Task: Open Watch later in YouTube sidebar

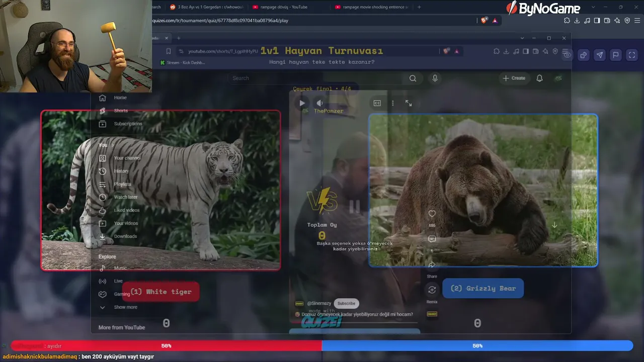Action: pyautogui.click(x=119, y=197)
